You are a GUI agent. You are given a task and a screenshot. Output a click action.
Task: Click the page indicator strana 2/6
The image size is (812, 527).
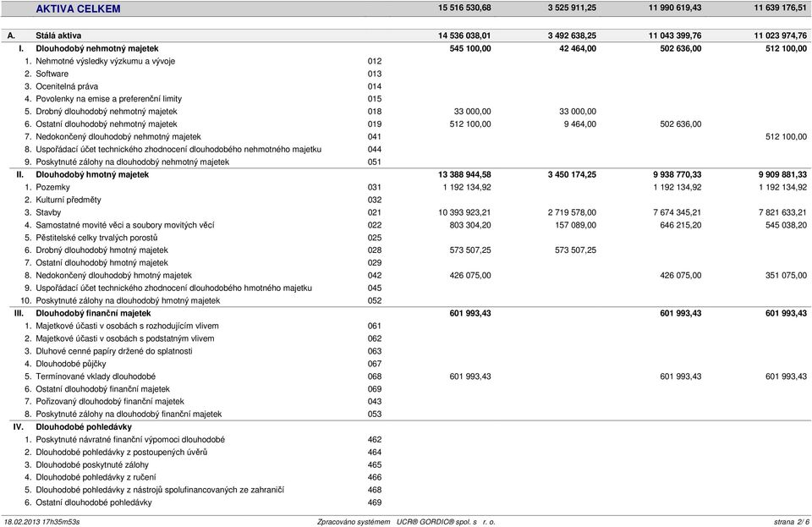(x=792, y=522)
